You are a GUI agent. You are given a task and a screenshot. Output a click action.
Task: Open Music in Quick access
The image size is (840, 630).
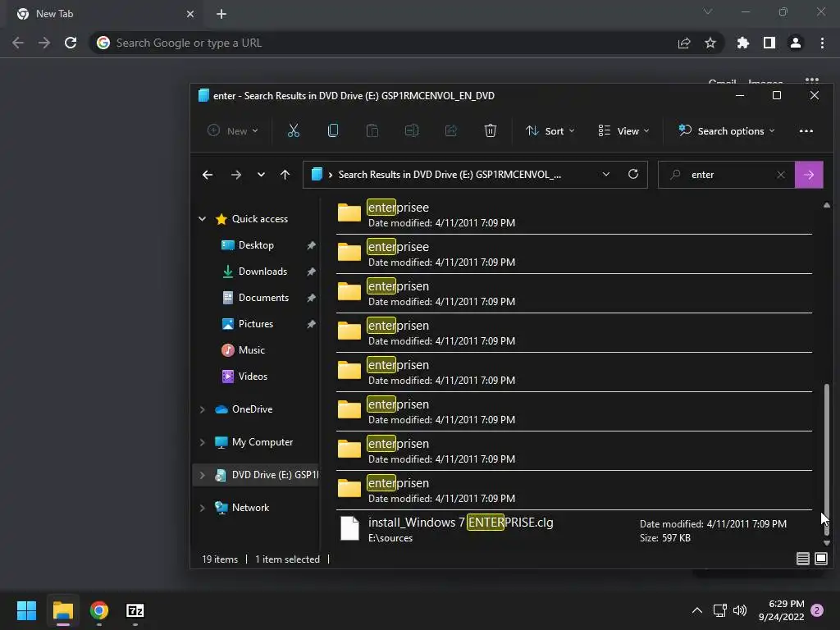[x=251, y=349]
